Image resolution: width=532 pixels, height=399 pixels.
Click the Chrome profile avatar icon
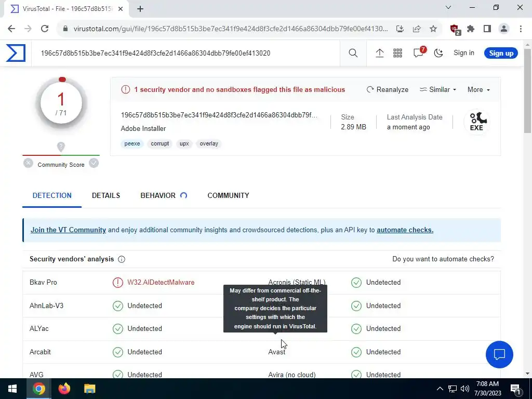[504, 29]
